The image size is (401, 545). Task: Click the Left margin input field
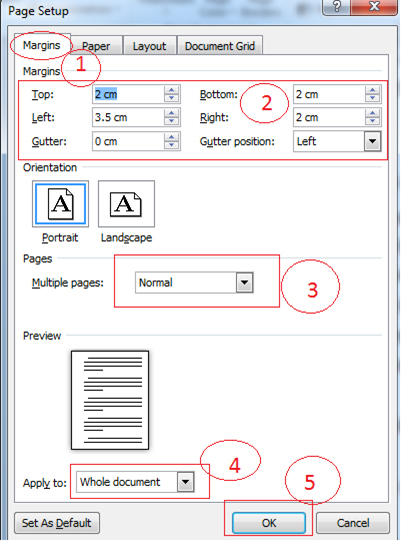(x=128, y=117)
